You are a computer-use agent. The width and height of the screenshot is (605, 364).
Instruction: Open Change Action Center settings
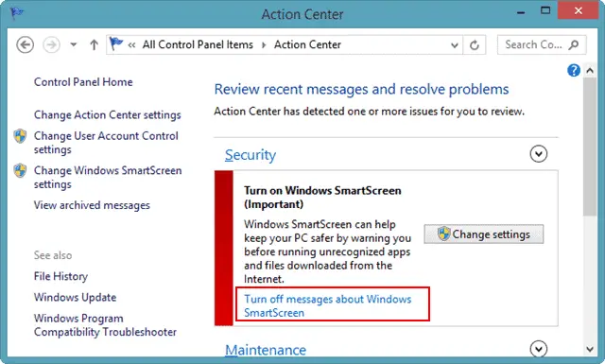[x=107, y=115]
